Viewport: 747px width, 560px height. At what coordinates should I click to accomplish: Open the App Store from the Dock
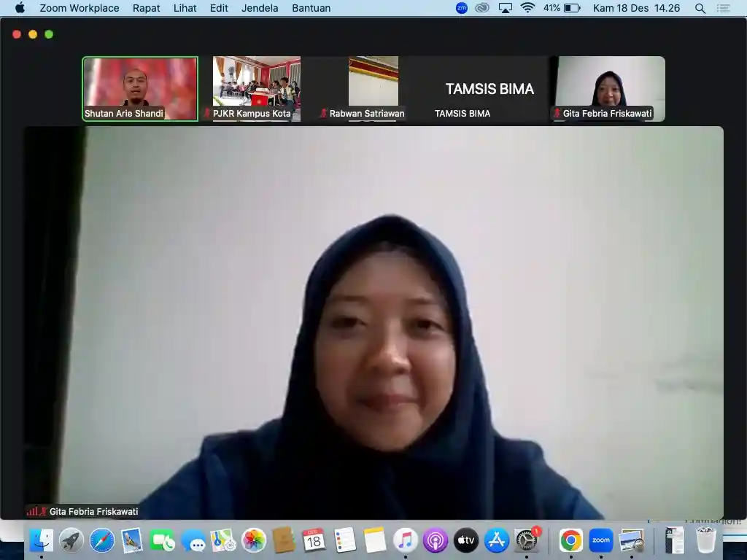coord(496,541)
